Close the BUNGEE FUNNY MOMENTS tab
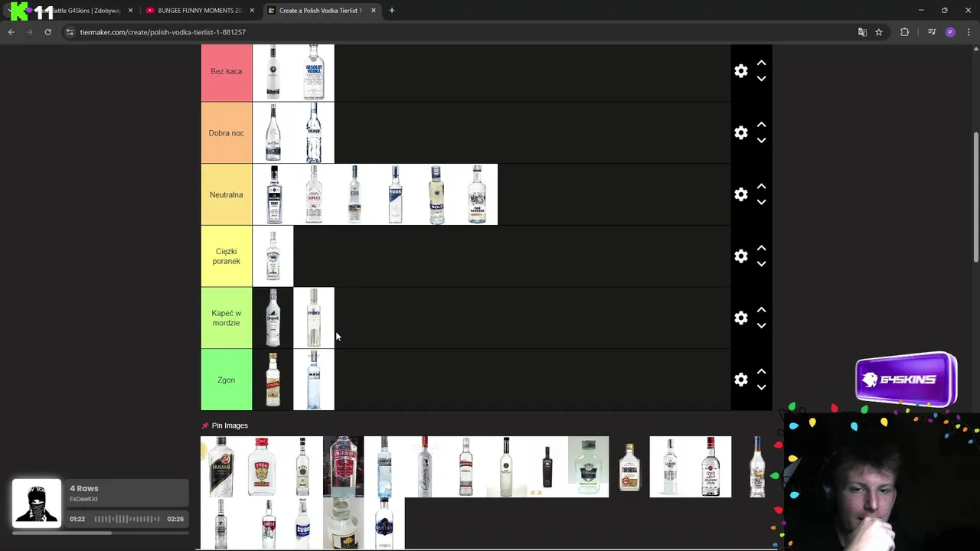980x551 pixels. (252, 11)
